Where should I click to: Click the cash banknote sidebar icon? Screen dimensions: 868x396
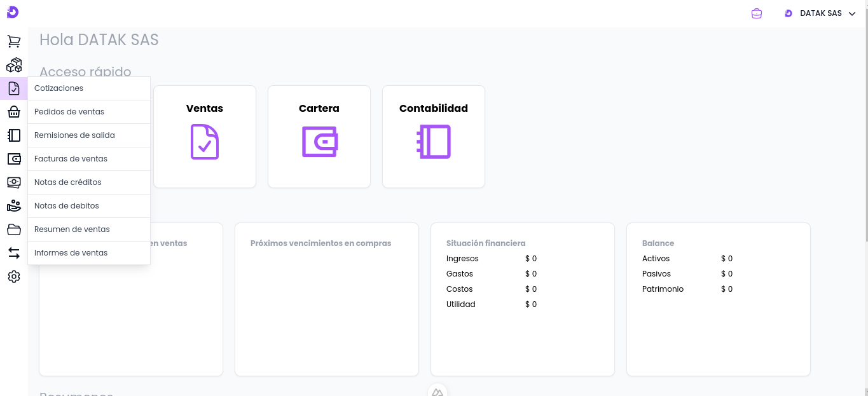click(14, 182)
